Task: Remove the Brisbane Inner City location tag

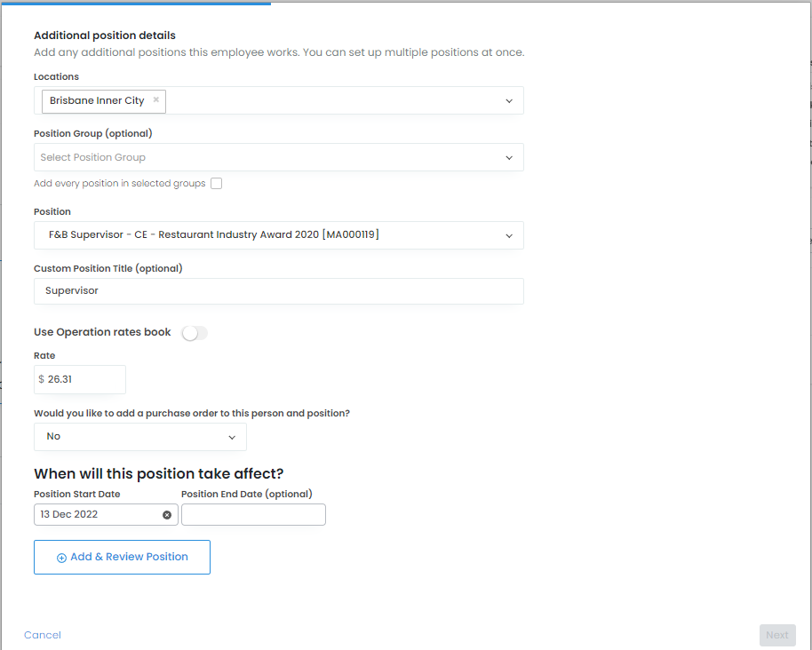Action: [x=156, y=100]
